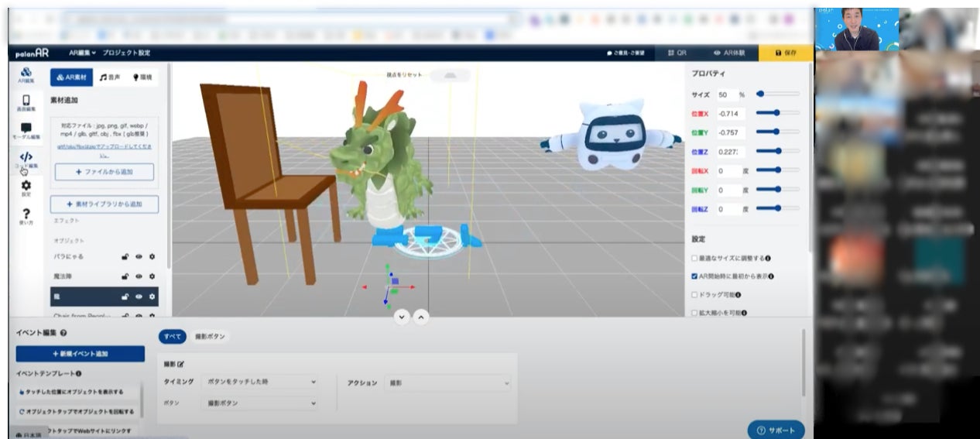This screenshot has height=439, width=980.
Task: Click the 保存 save button
Action: coord(786,53)
